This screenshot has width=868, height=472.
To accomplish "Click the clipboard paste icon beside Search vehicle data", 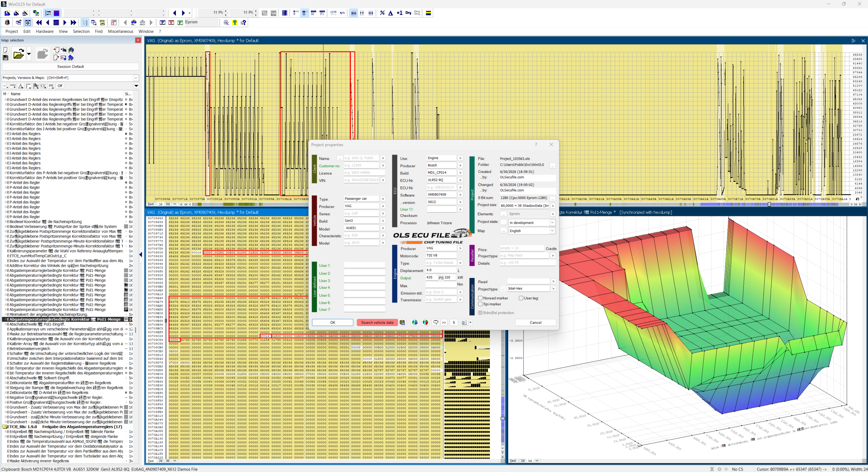I will pos(402,322).
